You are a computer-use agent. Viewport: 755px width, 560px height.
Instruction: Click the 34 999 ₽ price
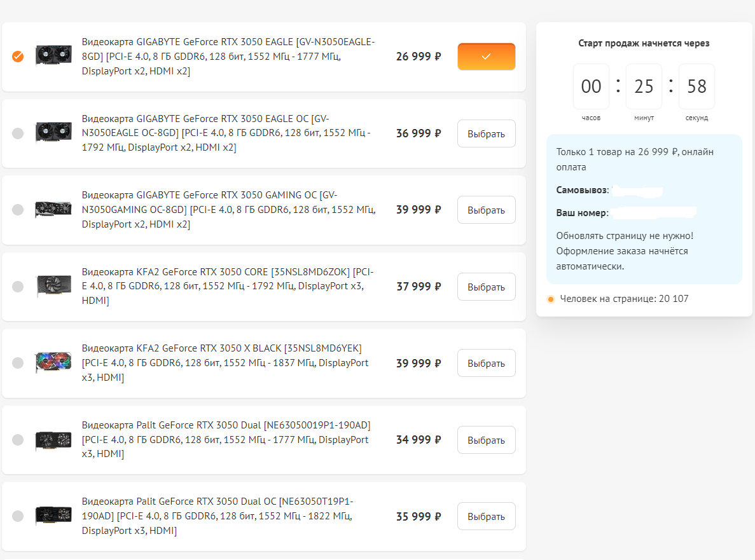tap(419, 440)
